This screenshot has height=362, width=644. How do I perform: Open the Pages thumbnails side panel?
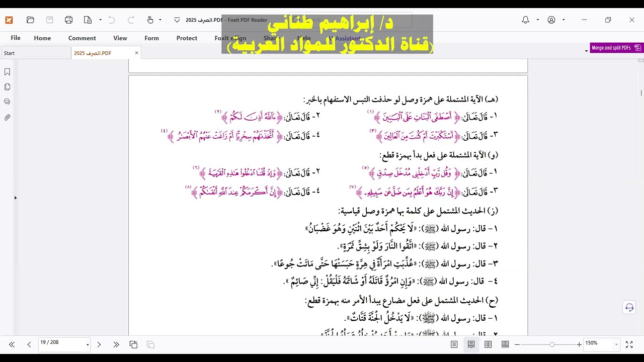coord(7,87)
